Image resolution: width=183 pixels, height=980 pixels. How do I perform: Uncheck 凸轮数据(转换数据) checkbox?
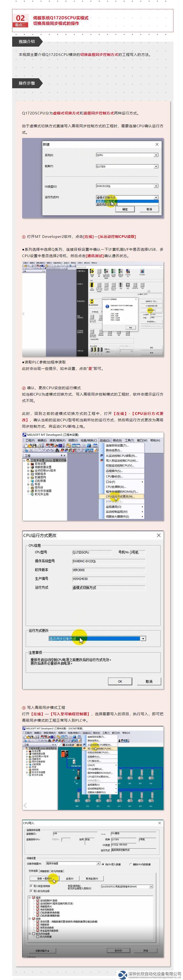pos(38,913)
